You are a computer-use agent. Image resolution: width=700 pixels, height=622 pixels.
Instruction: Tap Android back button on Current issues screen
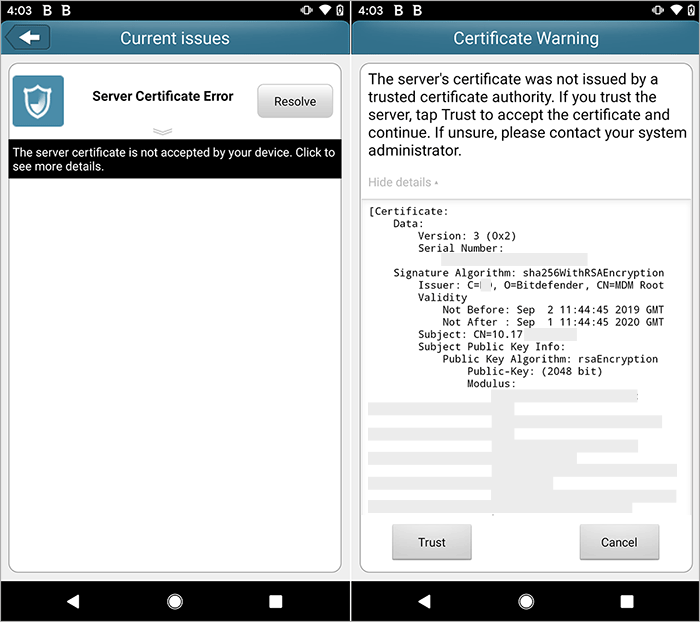coord(72,601)
